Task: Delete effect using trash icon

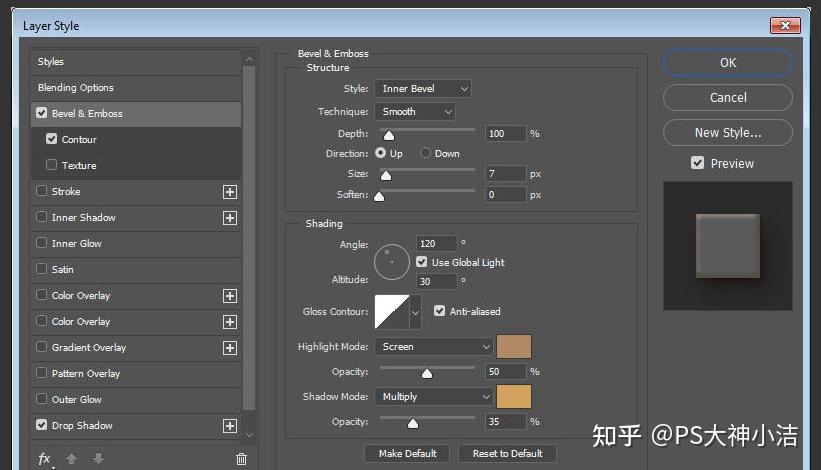Action: click(x=241, y=459)
